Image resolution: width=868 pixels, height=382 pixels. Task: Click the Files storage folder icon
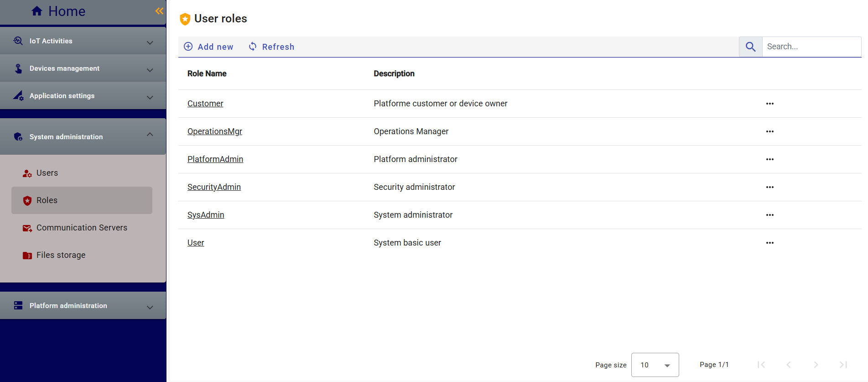click(x=27, y=255)
